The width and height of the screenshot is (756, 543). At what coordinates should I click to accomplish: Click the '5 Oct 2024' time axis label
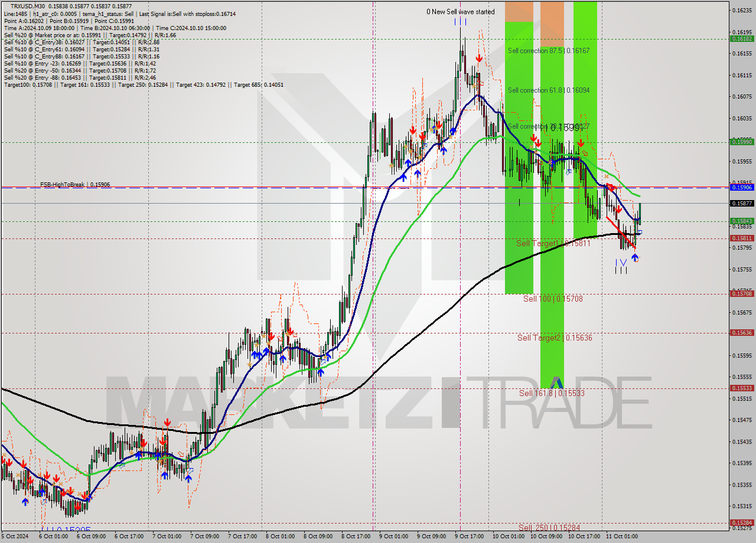(x=15, y=537)
